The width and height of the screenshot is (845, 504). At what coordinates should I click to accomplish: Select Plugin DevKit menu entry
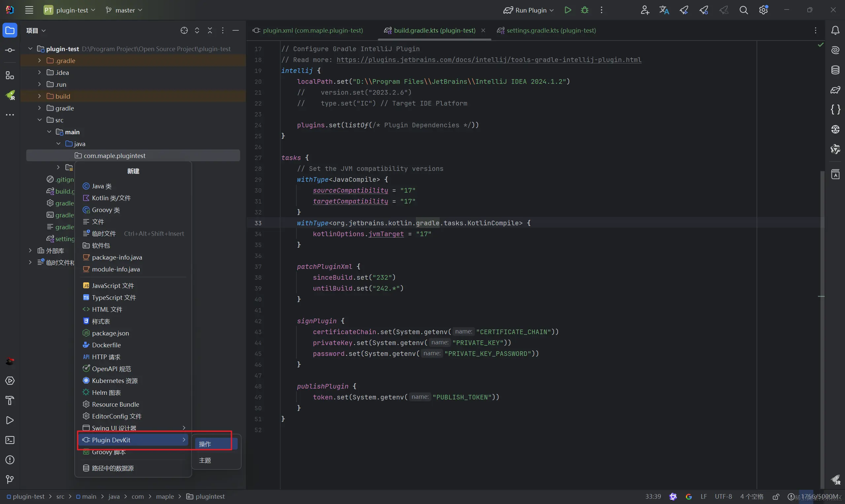pos(133,440)
